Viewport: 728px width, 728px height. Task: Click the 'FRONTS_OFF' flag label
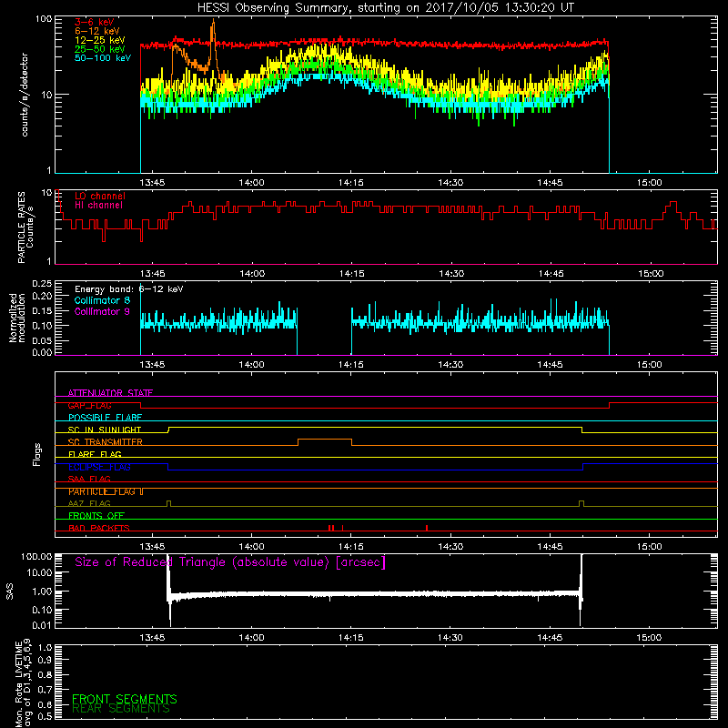pyautogui.click(x=96, y=516)
